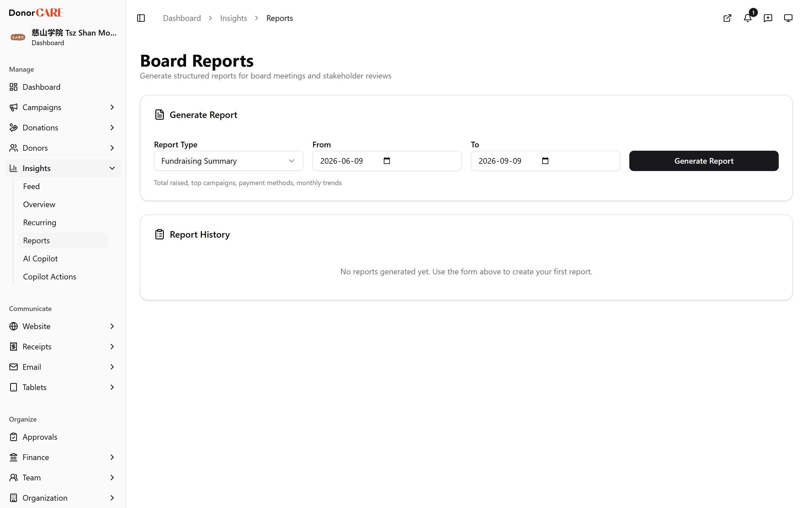This screenshot has height=508, width=812.
Task: Click the Website globe icon
Action: [x=14, y=326]
